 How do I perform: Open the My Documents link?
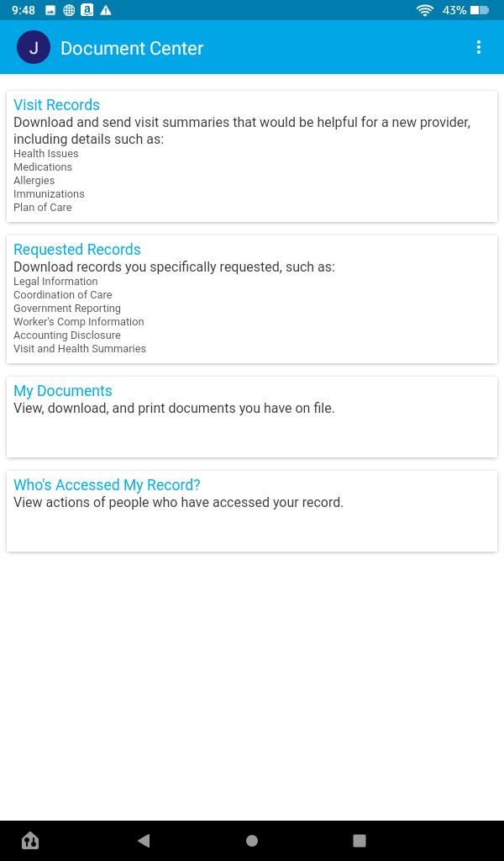pyautogui.click(x=63, y=391)
